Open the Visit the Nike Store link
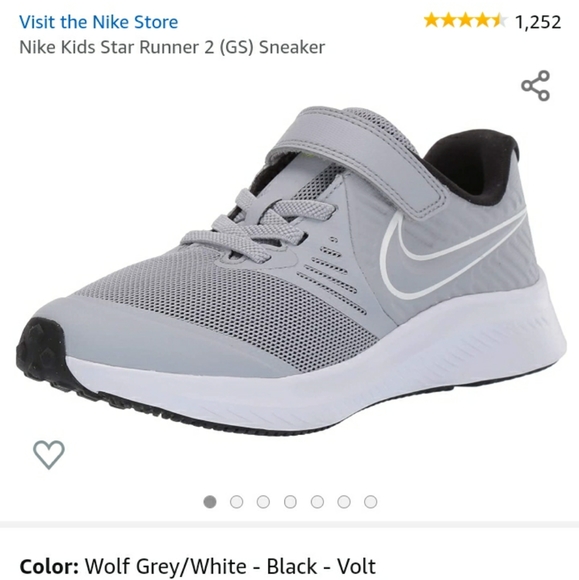 [98, 22]
